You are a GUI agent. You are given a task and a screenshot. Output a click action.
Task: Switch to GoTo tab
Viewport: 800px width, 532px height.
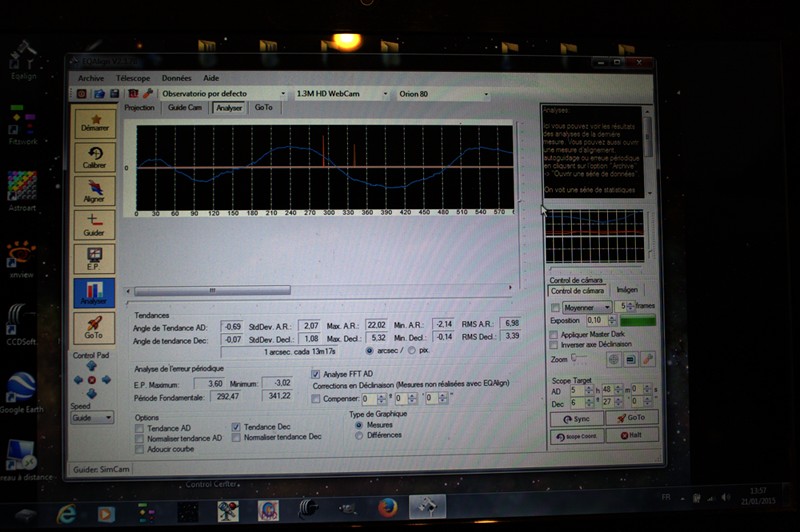[263, 108]
